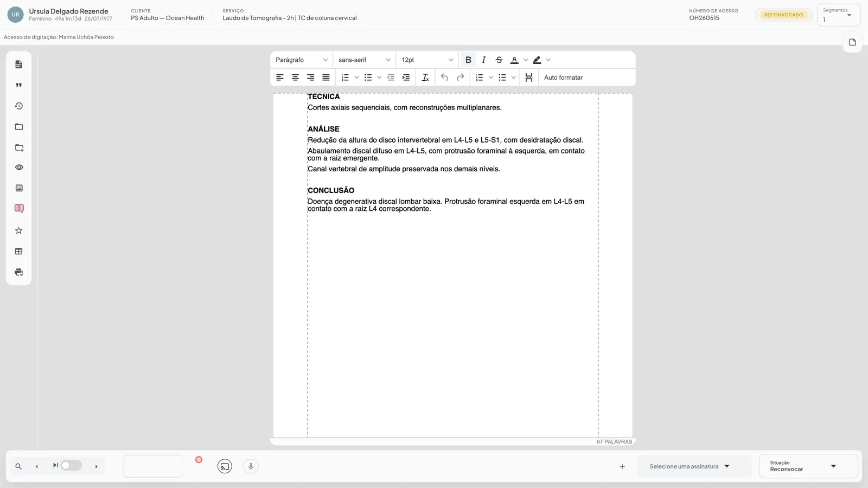Open the quotation marks phrases panel
The height and width of the screenshot is (488, 868).
click(18, 85)
